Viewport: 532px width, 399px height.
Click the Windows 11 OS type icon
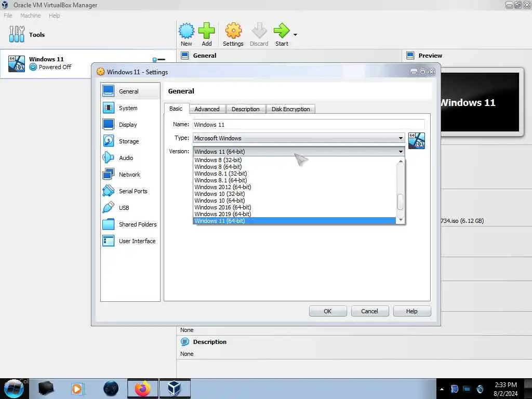click(416, 140)
